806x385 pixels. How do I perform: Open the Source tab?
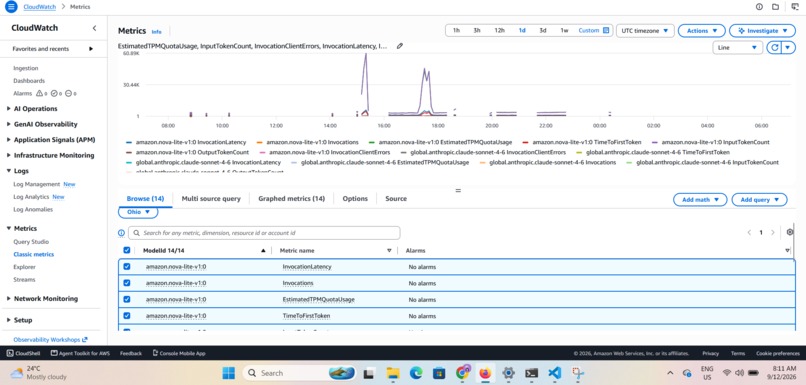point(396,198)
